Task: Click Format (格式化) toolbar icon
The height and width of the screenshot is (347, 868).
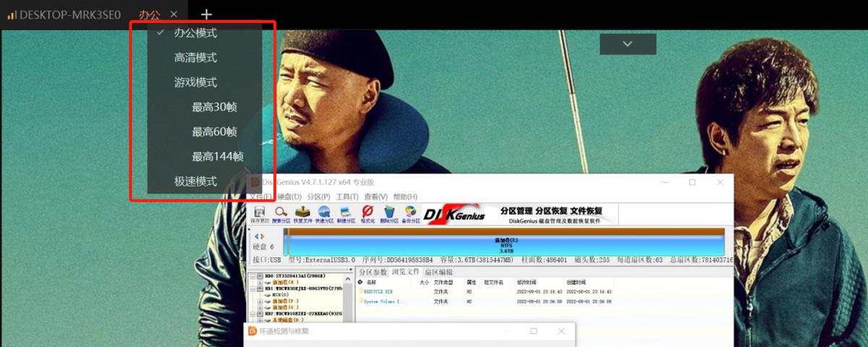Action: click(367, 214)
